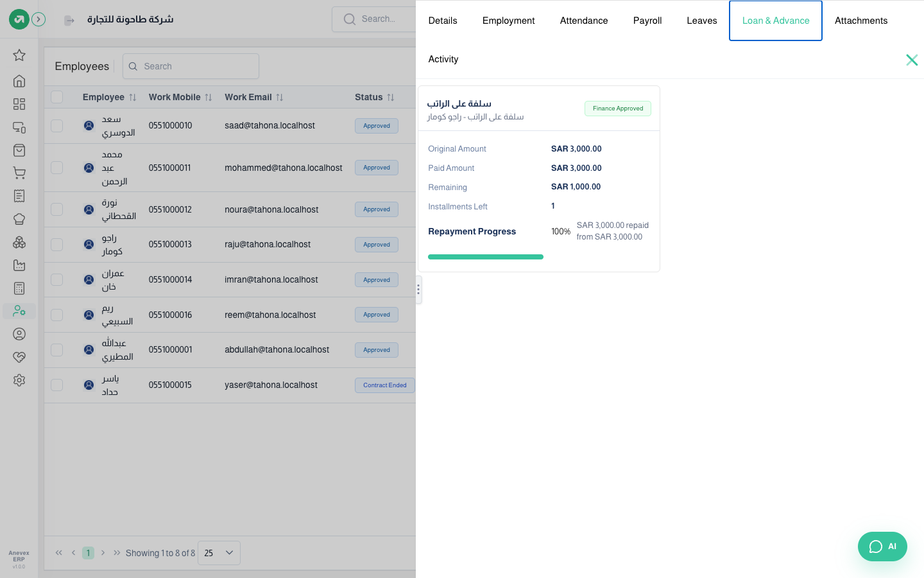Sort by Employee column arrows
The image size is (924, 578).
point(133,98)
